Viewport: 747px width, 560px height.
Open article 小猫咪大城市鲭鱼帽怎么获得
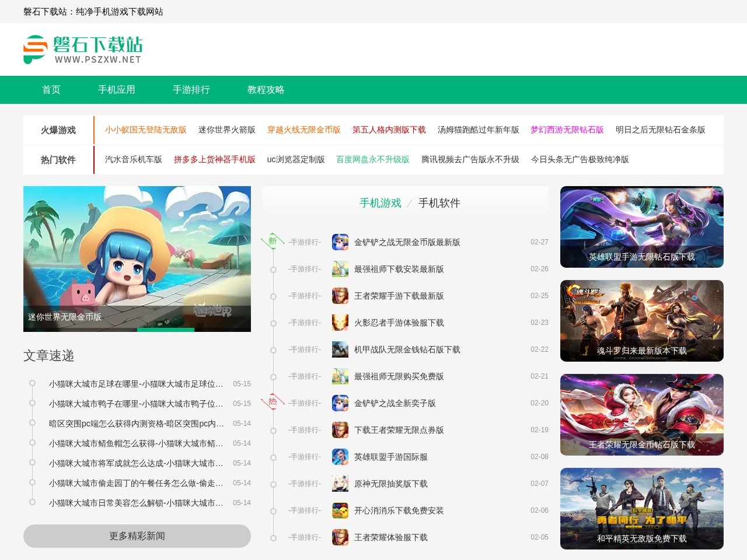136,443
